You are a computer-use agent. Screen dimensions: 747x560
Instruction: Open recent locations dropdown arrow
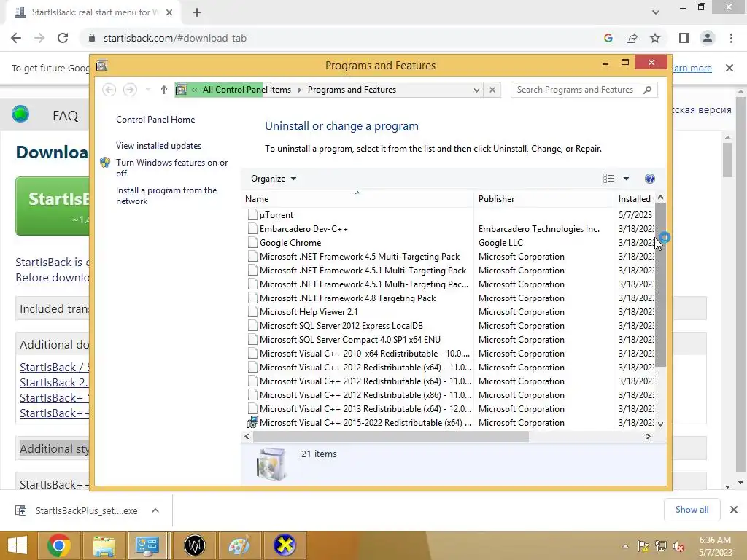click(147, 90)
